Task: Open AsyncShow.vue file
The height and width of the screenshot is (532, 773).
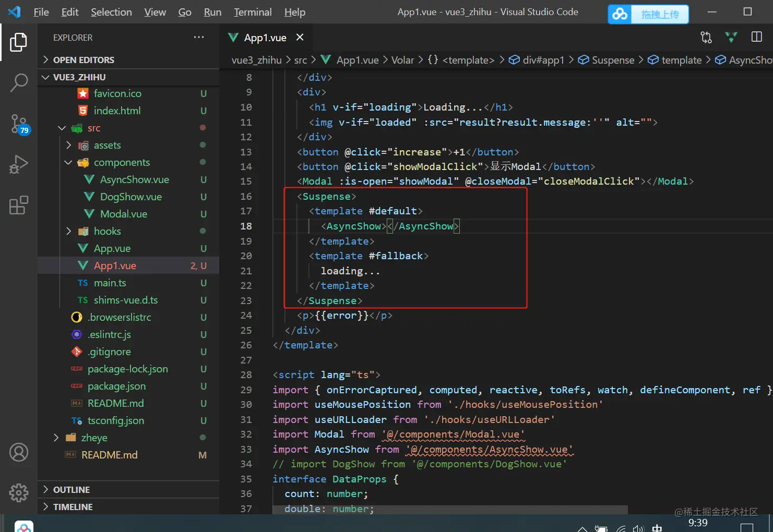Action: [128, 179]
